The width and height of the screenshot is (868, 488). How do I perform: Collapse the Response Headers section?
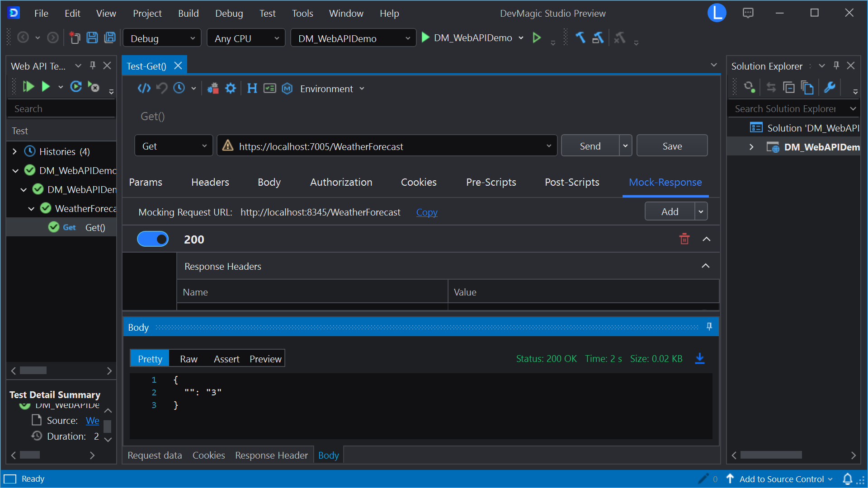705,266
